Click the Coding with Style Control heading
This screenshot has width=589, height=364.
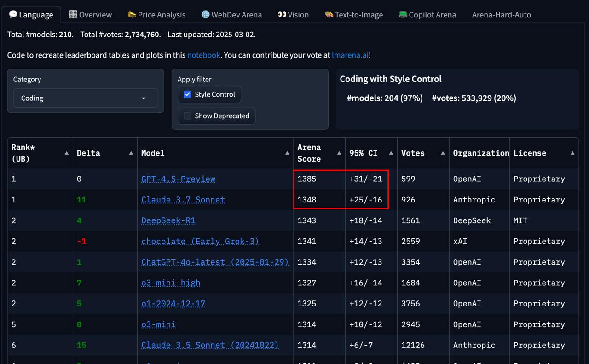click(391, 79)
